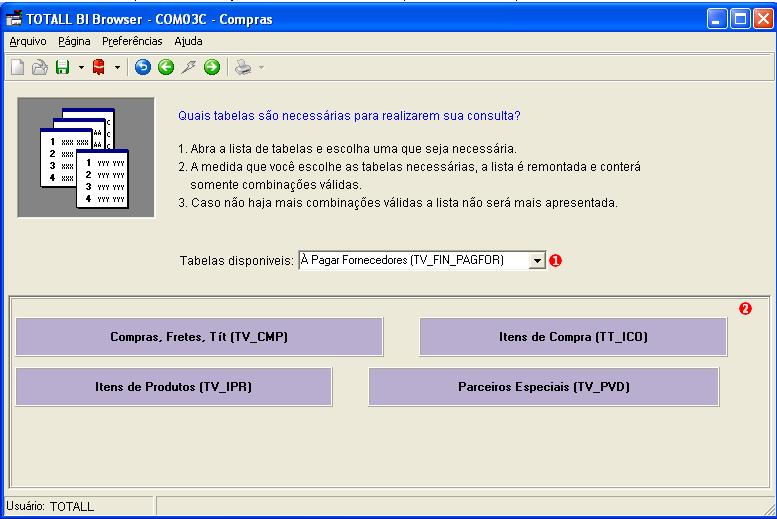Open the Ajuda menu
777x519 pixels.
188,41
